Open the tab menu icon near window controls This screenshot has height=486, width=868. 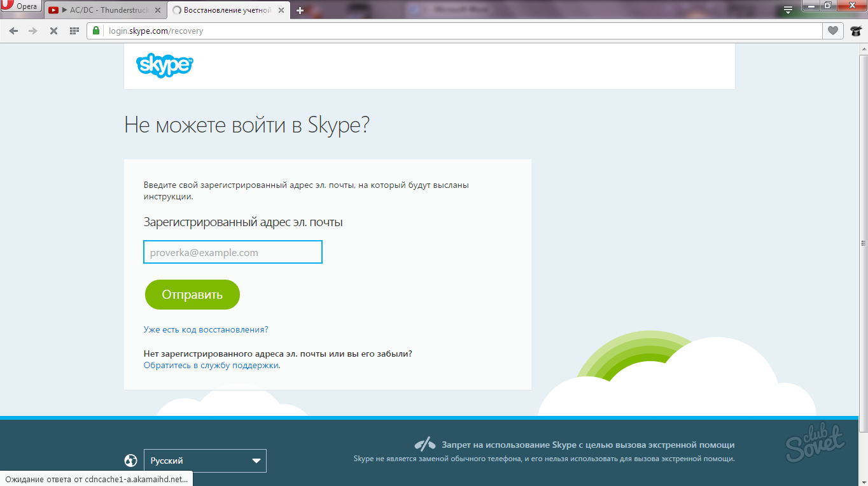coord(788,10)
